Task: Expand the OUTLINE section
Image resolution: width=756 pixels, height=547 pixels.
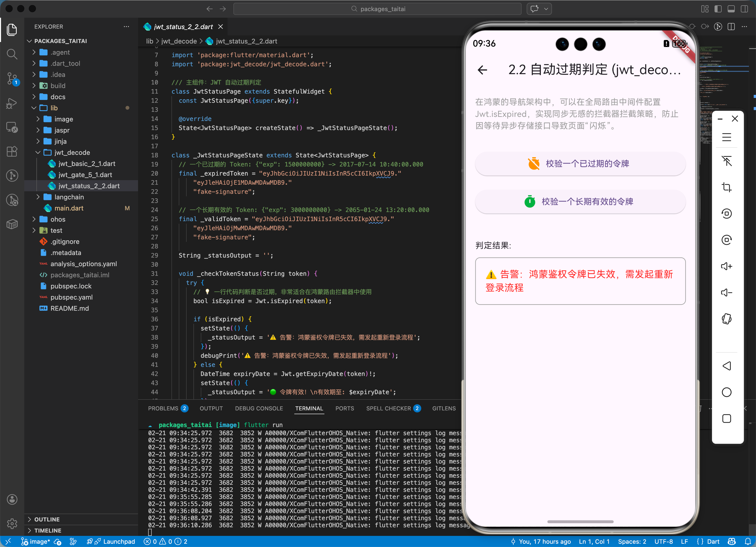Action: [47, 519]
